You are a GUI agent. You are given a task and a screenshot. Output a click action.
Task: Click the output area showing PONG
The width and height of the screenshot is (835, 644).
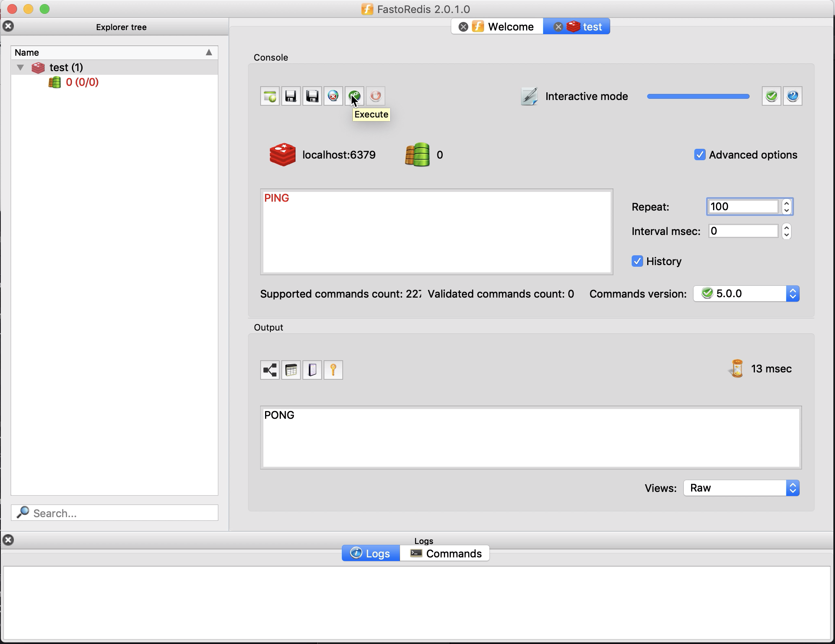(x=531, y=437)
